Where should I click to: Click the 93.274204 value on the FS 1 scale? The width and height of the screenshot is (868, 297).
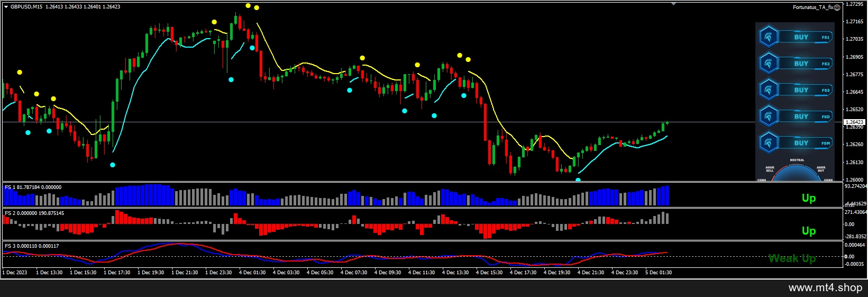coord(856,186)
